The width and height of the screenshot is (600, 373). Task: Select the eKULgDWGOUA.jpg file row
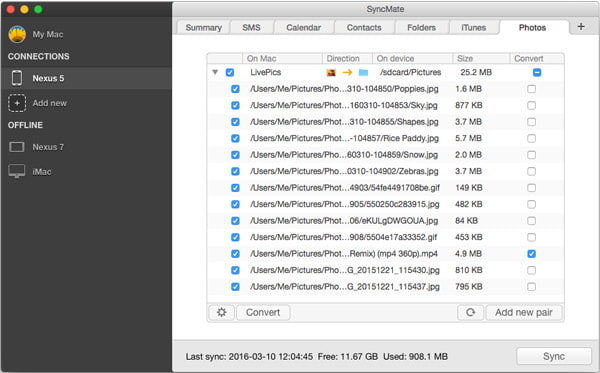(x=385, y=221)
